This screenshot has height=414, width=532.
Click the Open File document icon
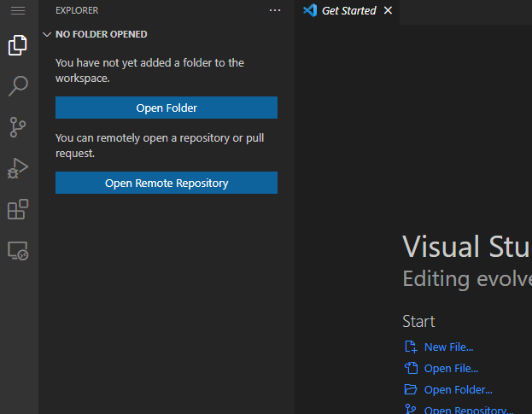click(411, 368)
